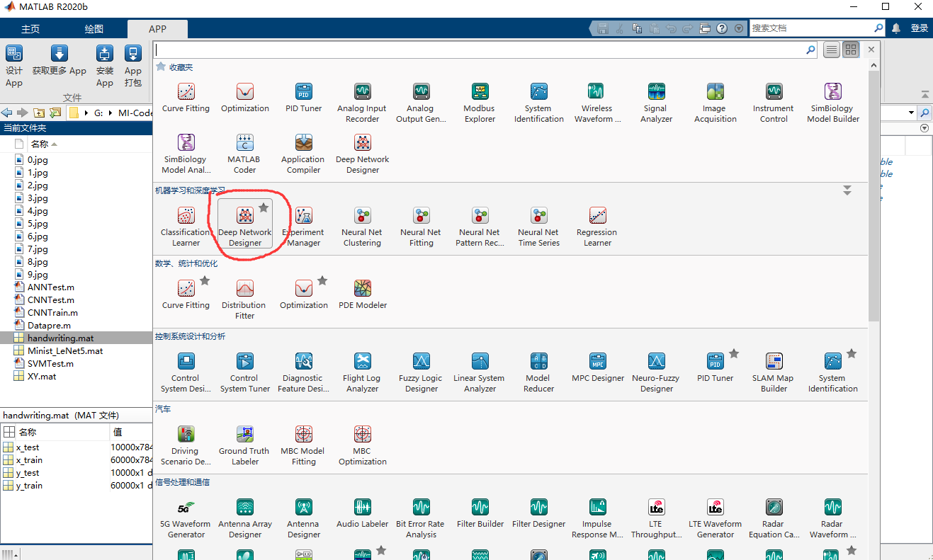This screenshot has height=560, width=933.
Task: Toggle favorite star on Curve Fitting in math section
Action: pos(205,280)
